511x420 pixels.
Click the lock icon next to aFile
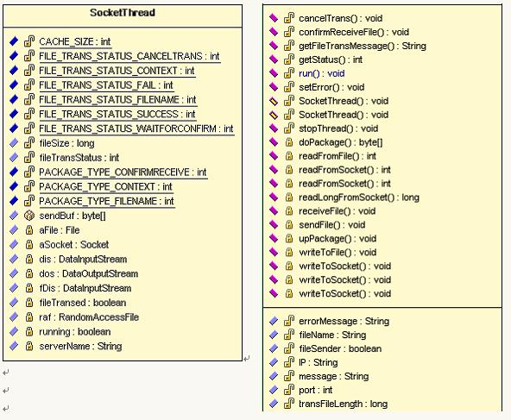pos(29,230)
